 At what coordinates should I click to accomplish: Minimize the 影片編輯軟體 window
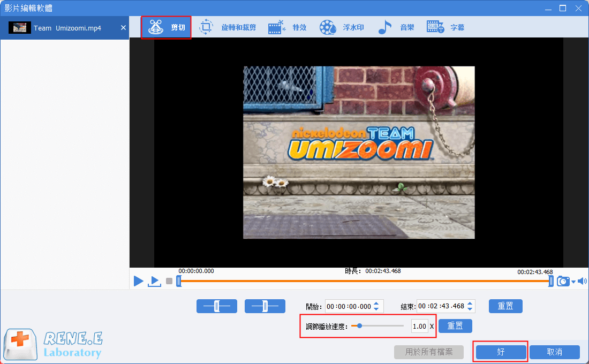click(548, 8)
